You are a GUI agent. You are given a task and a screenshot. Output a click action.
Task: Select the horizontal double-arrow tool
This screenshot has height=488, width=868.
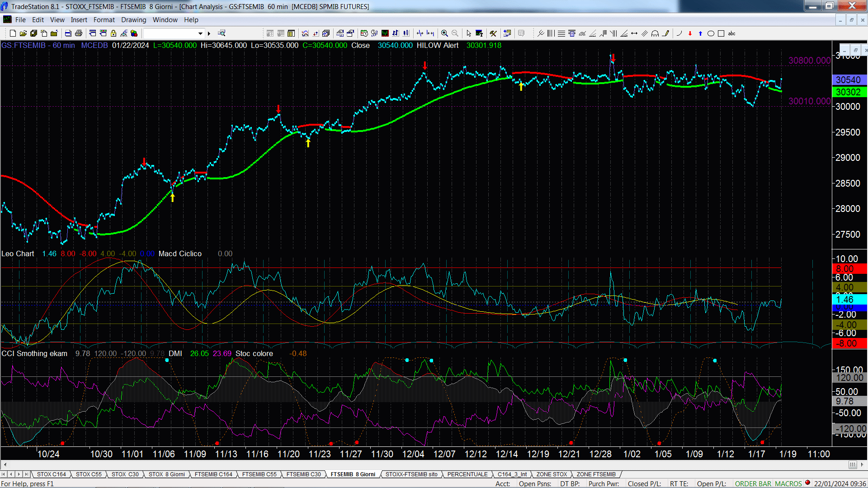click(x=634, y=33)
